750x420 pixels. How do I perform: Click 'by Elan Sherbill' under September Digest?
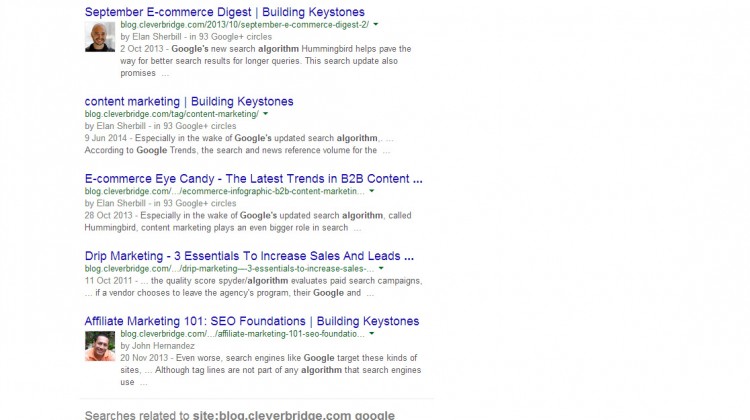151,37
